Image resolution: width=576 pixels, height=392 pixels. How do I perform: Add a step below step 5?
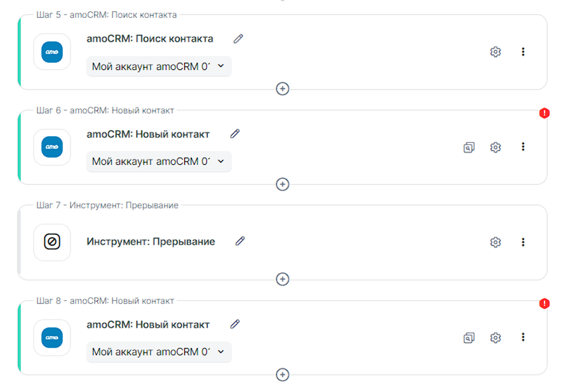pyautogui.click(x=282, y=89)
